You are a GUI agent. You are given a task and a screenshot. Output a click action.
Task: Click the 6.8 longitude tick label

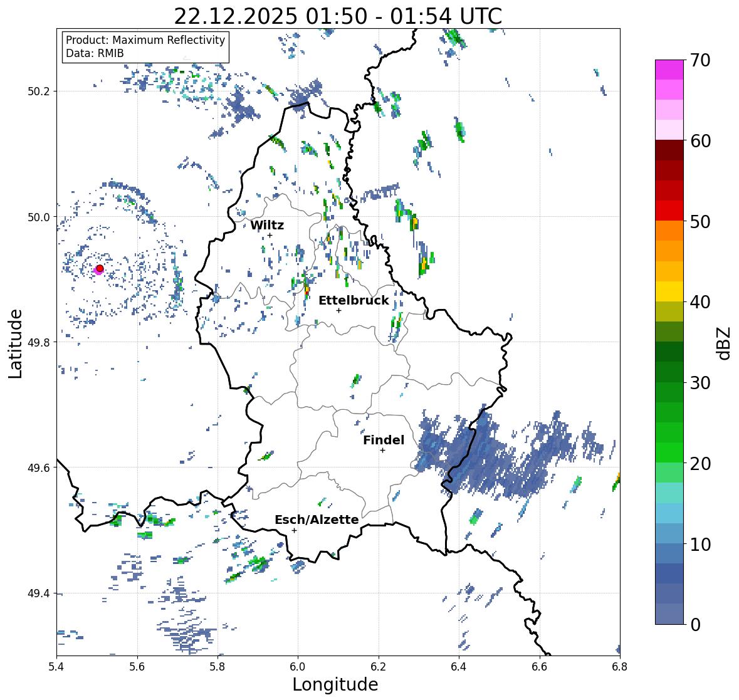point(620,667)
